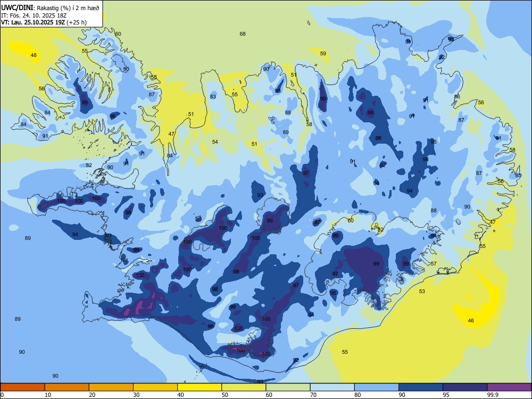This screenshot has height=399, width=532.
Task: Click the legend scale label 70
Action: coord(313,395)
